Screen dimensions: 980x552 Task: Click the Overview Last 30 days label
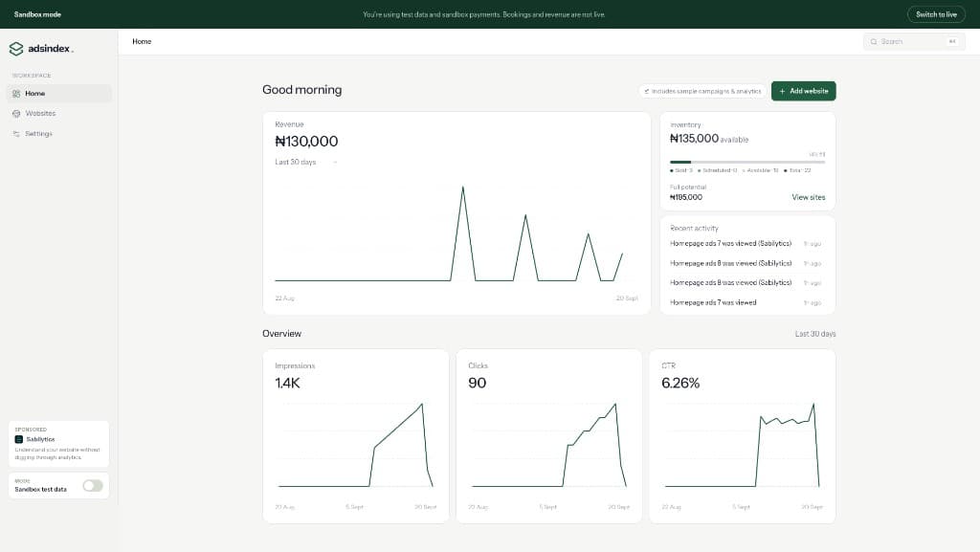click(815, 334)
